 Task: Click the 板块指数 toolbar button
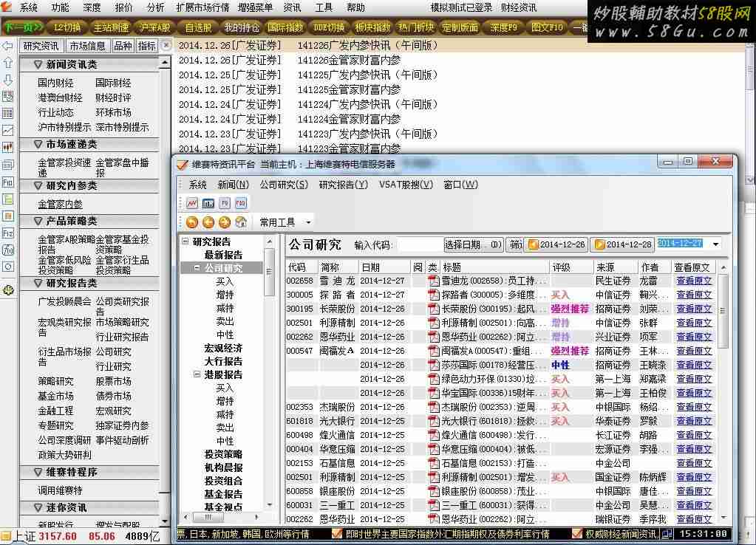click(x=372, y=27)
